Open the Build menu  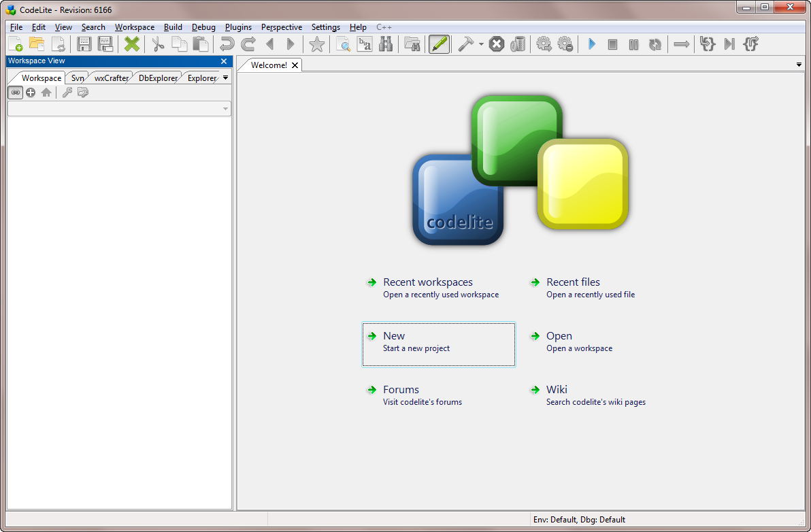pyautogui.click(x=173, y=27)
